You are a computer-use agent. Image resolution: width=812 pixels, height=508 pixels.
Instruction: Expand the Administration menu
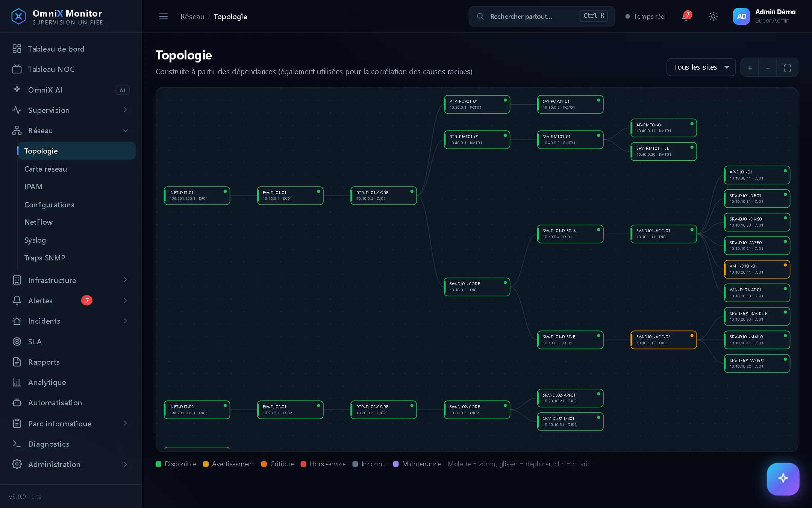[x=71, y=464]
